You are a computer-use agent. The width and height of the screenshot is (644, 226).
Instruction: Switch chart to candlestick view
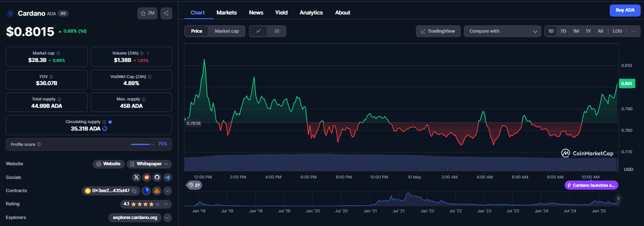[277, 31]
